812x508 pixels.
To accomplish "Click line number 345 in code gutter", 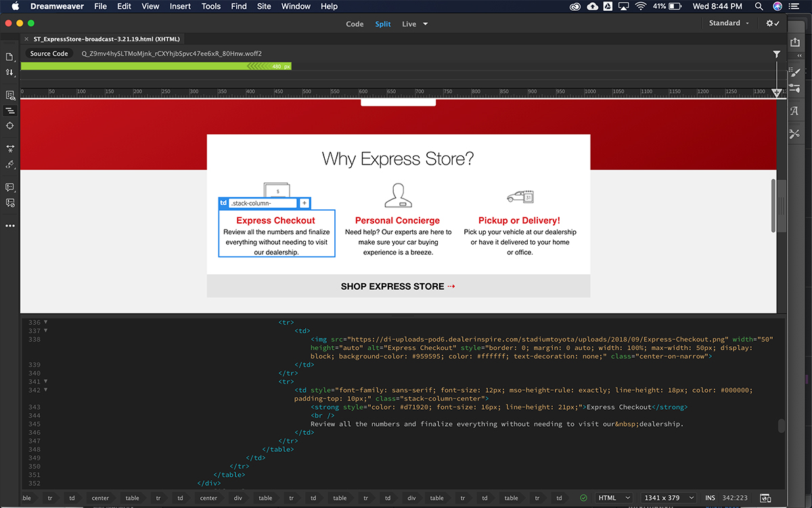I will pyautogui.click(x=34, y=424).
